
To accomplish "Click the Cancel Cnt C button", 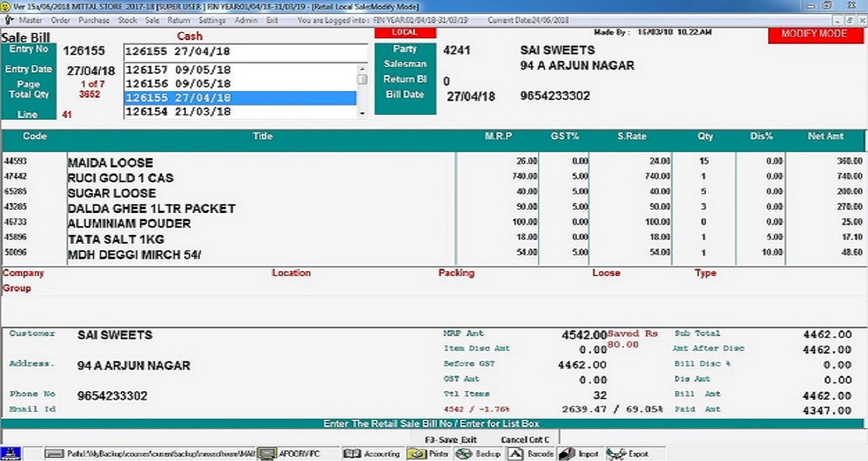I will (525, 439).
